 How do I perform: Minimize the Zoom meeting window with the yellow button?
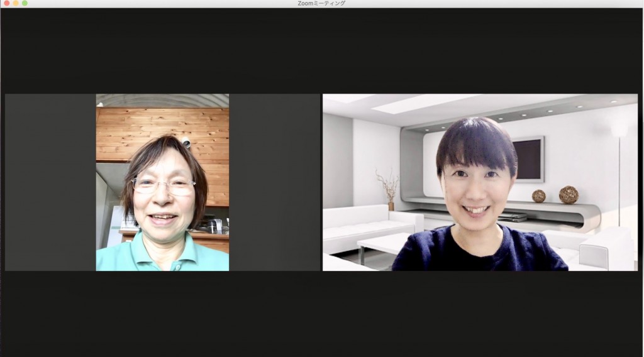point(16,3)
